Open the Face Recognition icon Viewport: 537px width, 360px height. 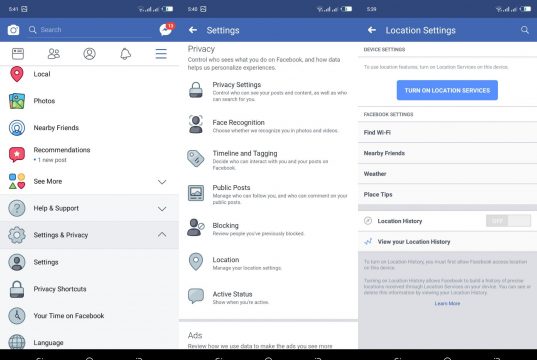(196, 124)
